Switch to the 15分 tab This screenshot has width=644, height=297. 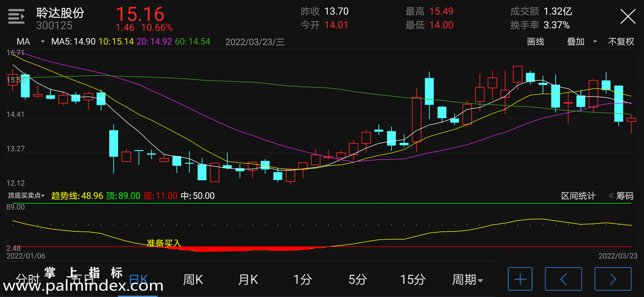coord(413,280)
